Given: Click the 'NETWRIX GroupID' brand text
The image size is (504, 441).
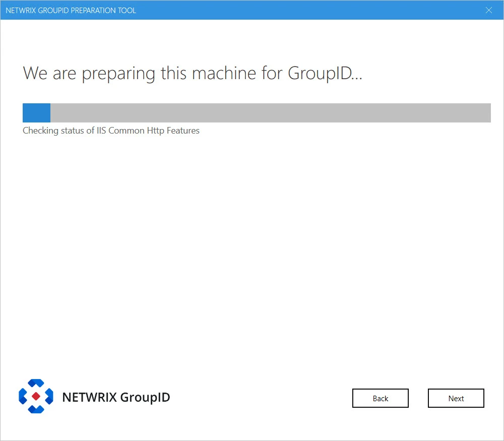Looking at the screenshot, I should [x=116, y=397].
